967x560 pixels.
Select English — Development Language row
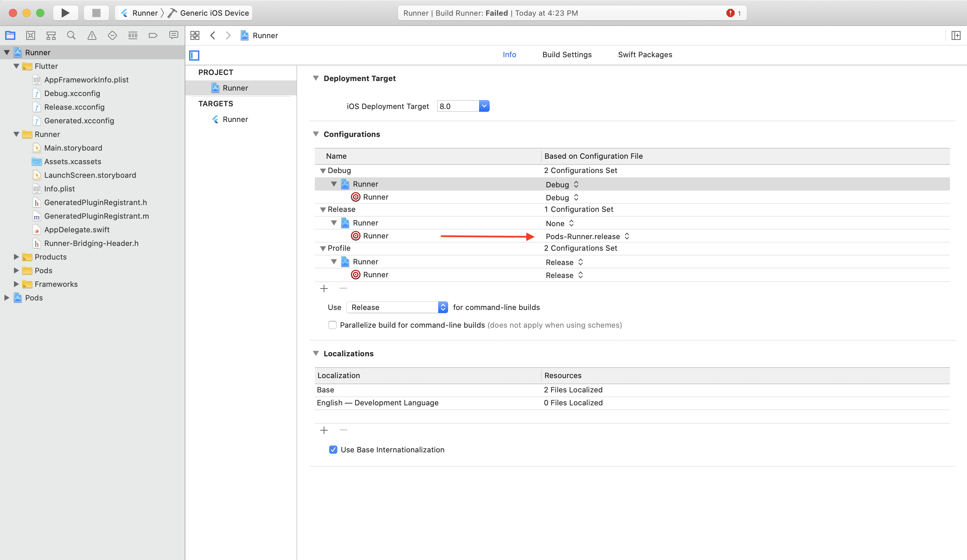632,403
